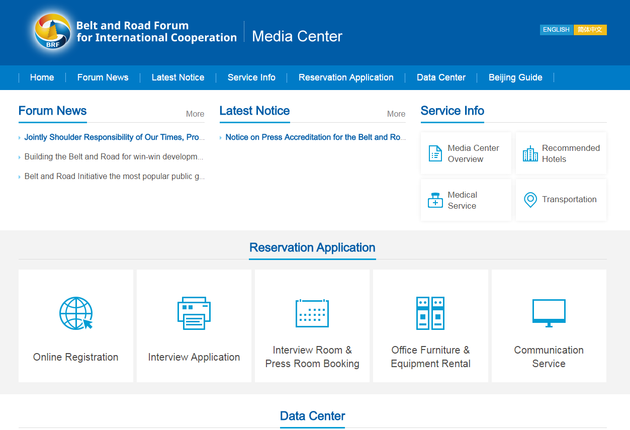This screenshot has width=630, height=430.
Task: Switch language to Simplified Chinese
Action: tap(591, 30)
